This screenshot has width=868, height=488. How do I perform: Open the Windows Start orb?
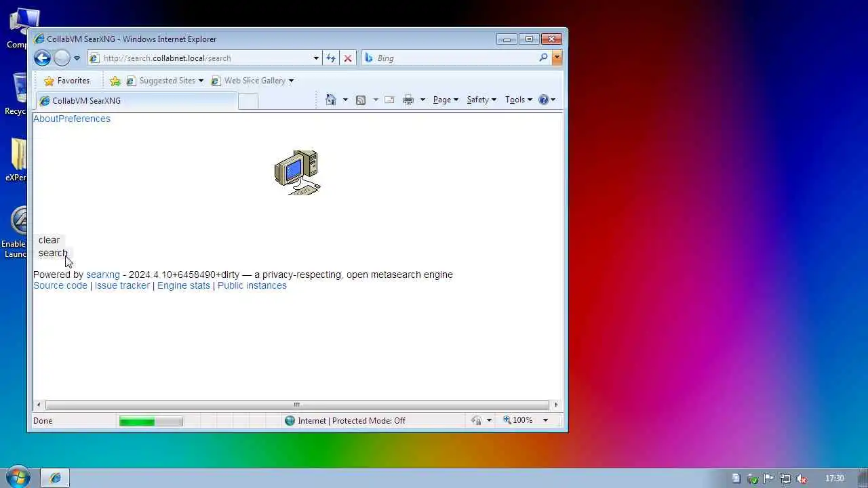[18, 477]
